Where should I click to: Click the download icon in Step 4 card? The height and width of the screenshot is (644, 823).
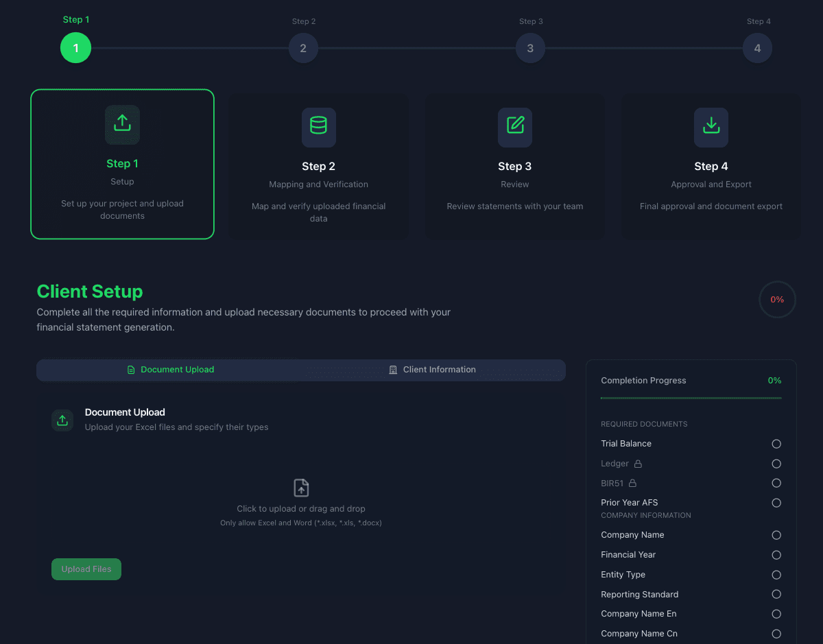711,127
